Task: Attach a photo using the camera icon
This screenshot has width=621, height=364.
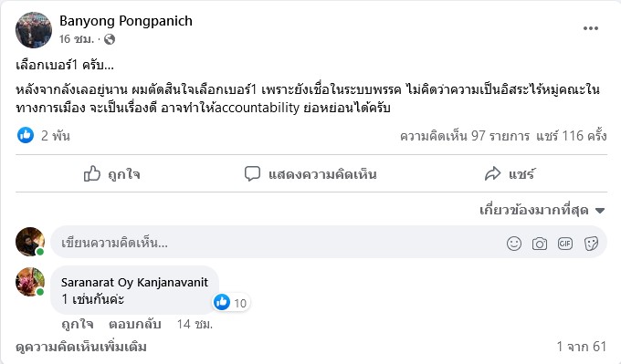Action: pos(540,244)
